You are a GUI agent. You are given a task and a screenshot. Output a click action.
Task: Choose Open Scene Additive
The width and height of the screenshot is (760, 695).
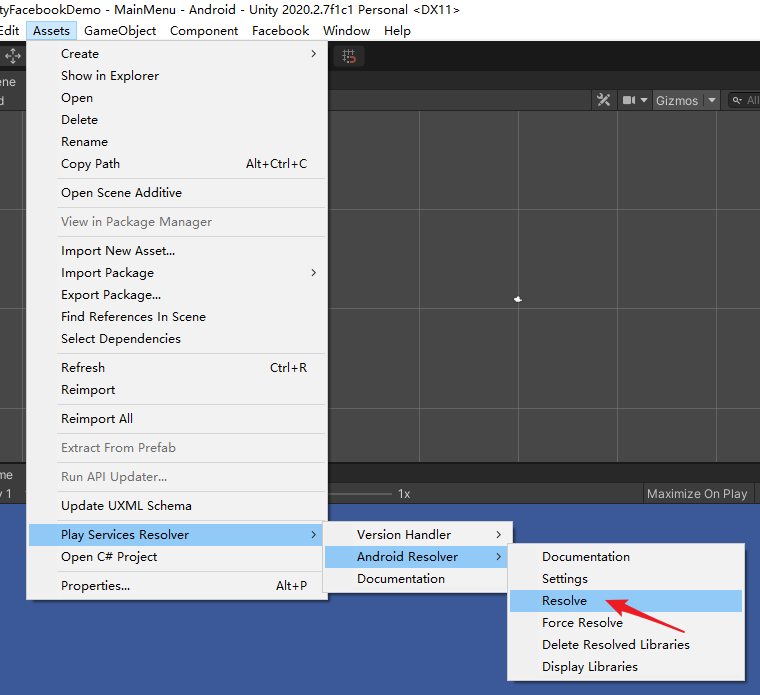177,193
